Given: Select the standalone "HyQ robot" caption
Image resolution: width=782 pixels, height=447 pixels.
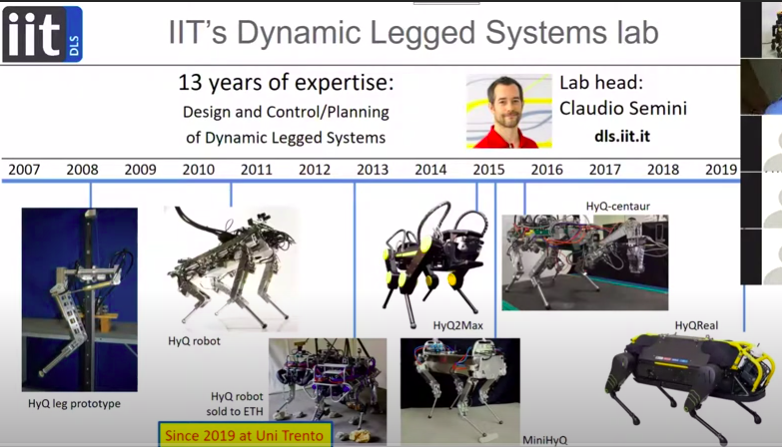Looking at the screenshot, I should pos(194,341).
